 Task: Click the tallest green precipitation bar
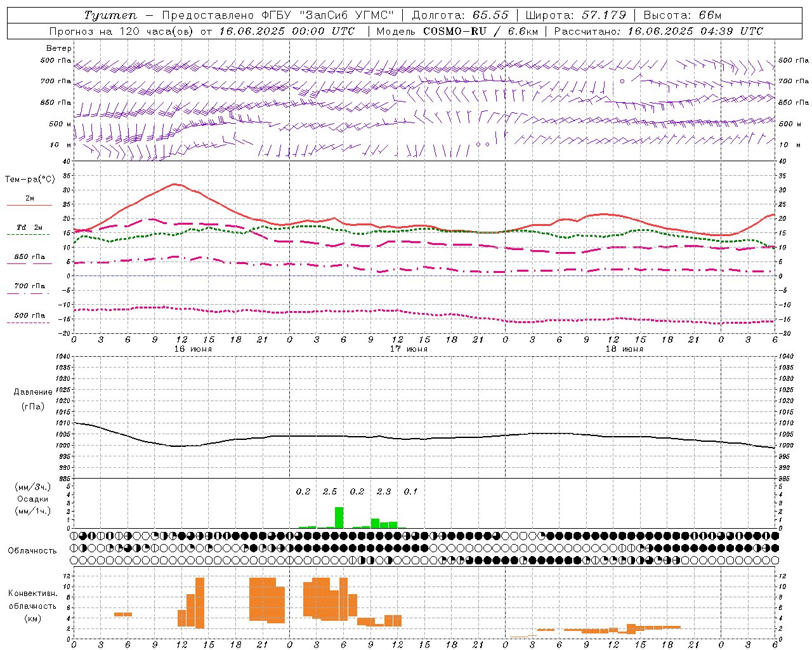tap(339, 518)
